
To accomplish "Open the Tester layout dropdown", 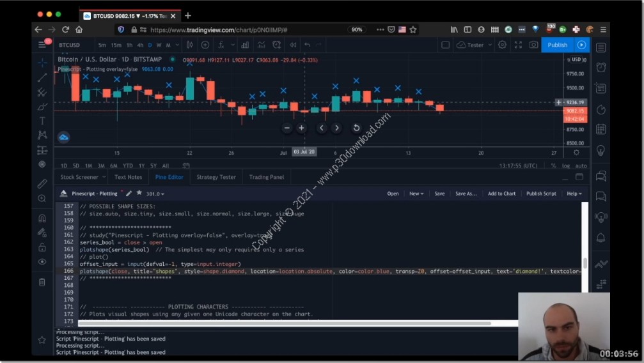I will 475,45.
